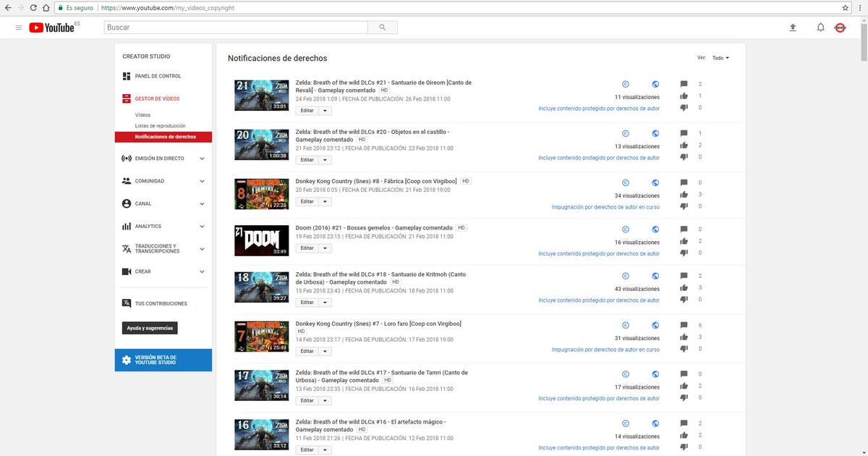The height and width of the screenshot is (456, 868).
Task: Click globe icon for Donkey Kong #8
Action: pyautogui.click(x=655, y=183)
